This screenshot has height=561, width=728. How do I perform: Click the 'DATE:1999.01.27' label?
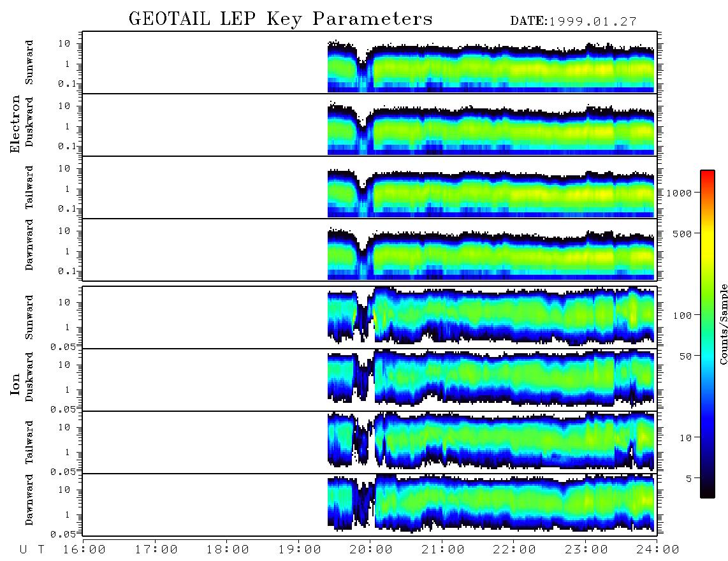coord(573,22)
